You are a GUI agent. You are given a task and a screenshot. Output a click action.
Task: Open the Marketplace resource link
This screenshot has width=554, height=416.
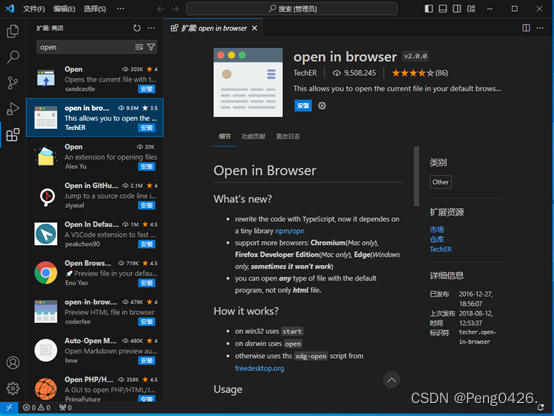pos(437,230)
